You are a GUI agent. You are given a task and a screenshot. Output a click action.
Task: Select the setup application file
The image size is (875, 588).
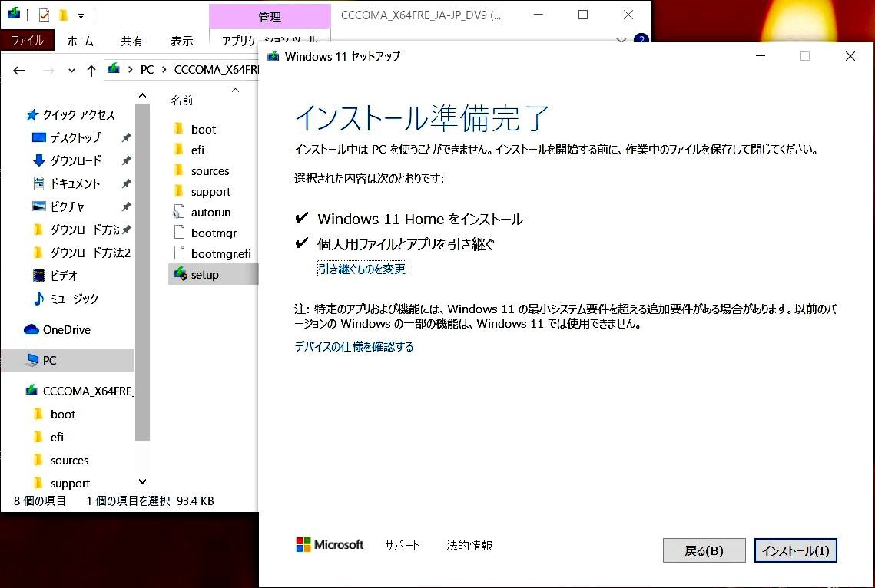pos(213,274)
